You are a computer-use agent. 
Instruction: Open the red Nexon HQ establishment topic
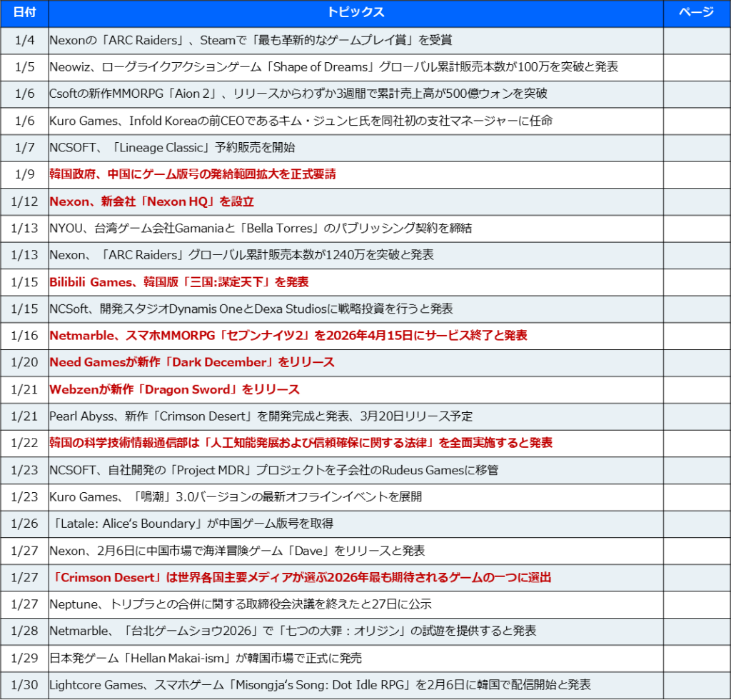(x=151, y=201)
